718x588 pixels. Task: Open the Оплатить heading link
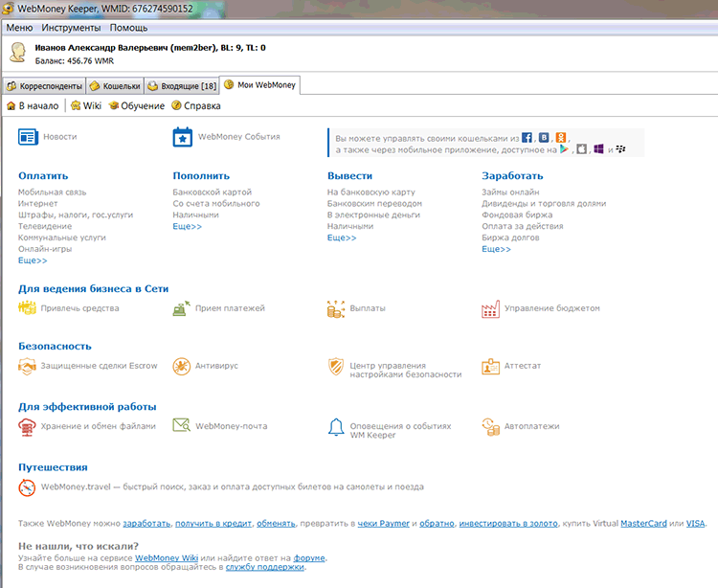click(x=43, y=176)
